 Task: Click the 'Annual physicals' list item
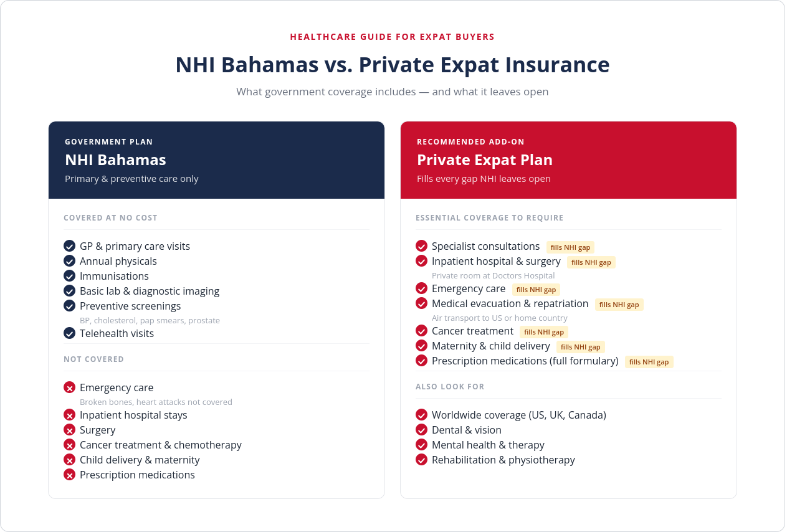pos(118,261)
